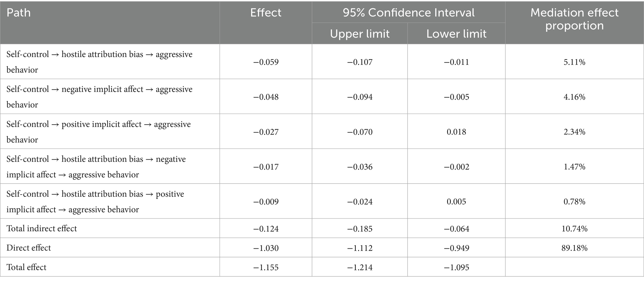Screen dimensions: 644x282
Task: Select the lower limit value −1.095
Action: (456, 267)
